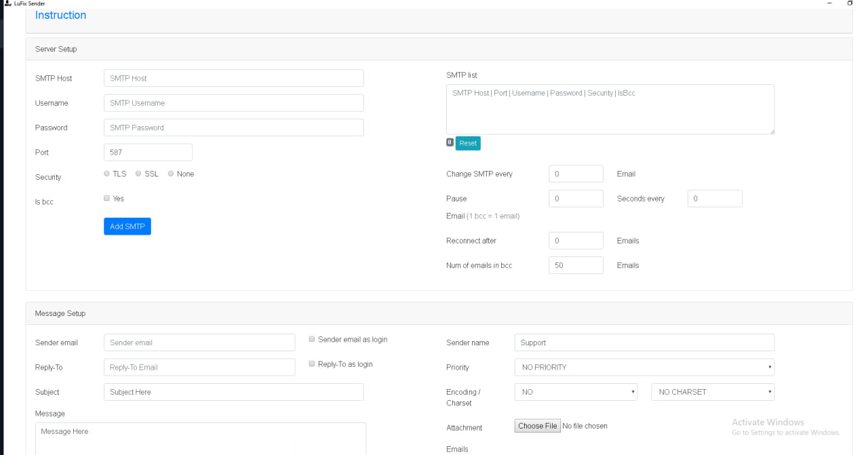The width and height of the screenshot is (868, 455).
Task: Enable the Is bcc Yes checkbox
Action: pos(107,199)
